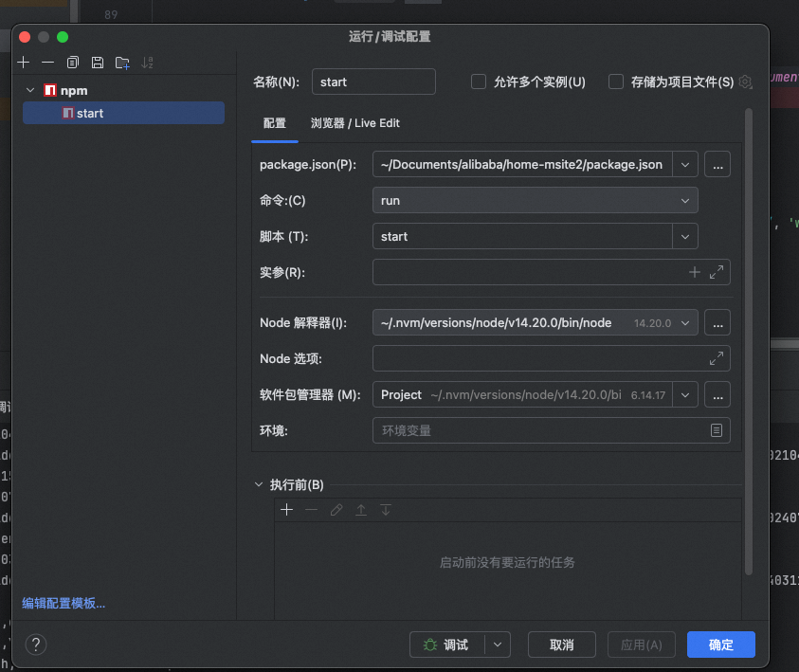Screen dimensions: 799x672
Task: Move before-launch task up
Action: click(361, 510)
